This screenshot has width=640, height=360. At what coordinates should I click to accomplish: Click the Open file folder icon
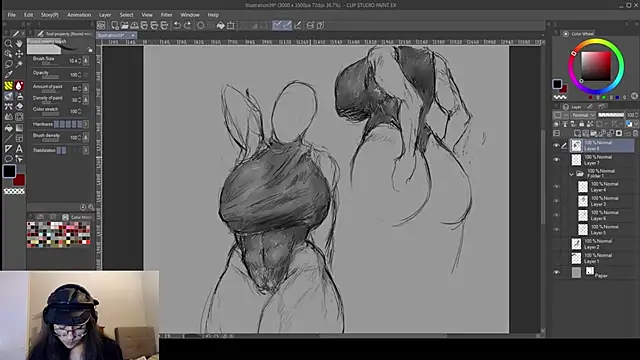tap(124, 25)
